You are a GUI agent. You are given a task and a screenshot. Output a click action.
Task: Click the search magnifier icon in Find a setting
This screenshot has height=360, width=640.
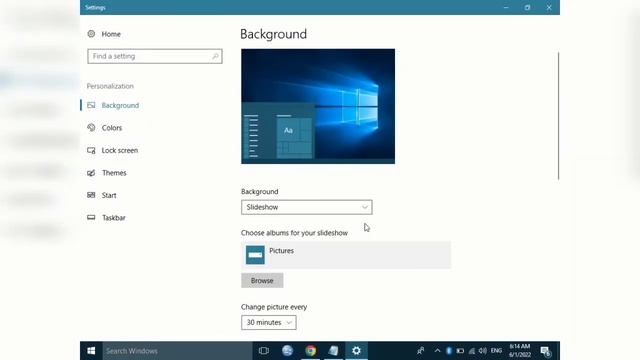(215, 56)
